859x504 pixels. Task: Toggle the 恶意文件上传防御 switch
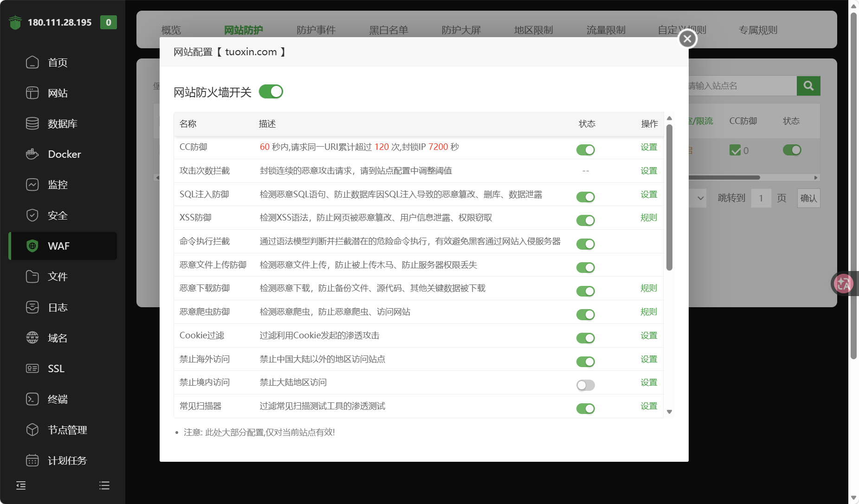[x=586, y=268]
